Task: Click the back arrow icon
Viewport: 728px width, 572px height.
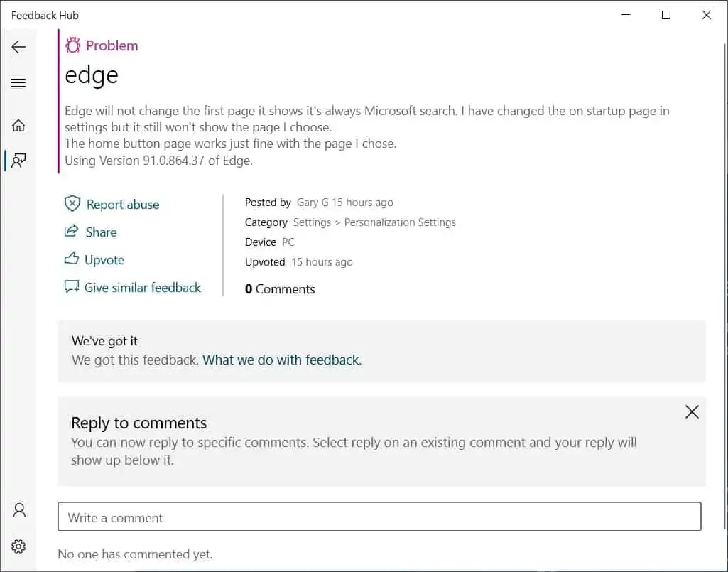Action: click(18, 47)
